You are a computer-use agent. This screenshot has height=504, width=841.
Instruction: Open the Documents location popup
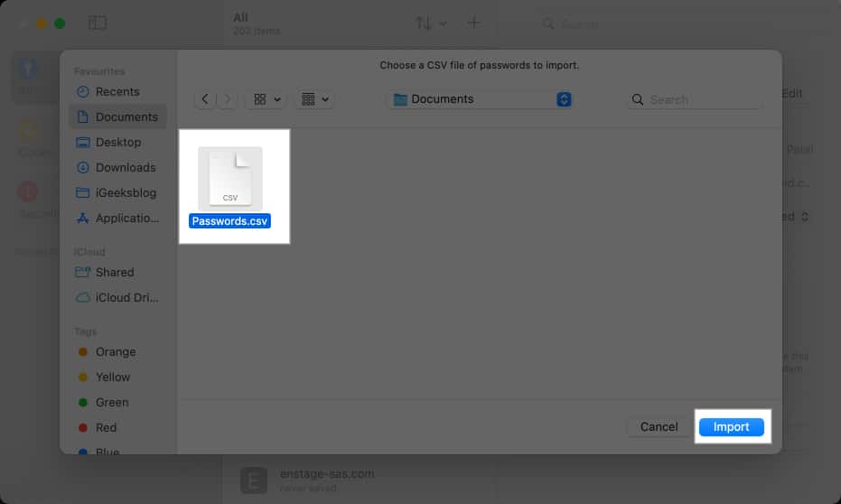tap(481, 99)
